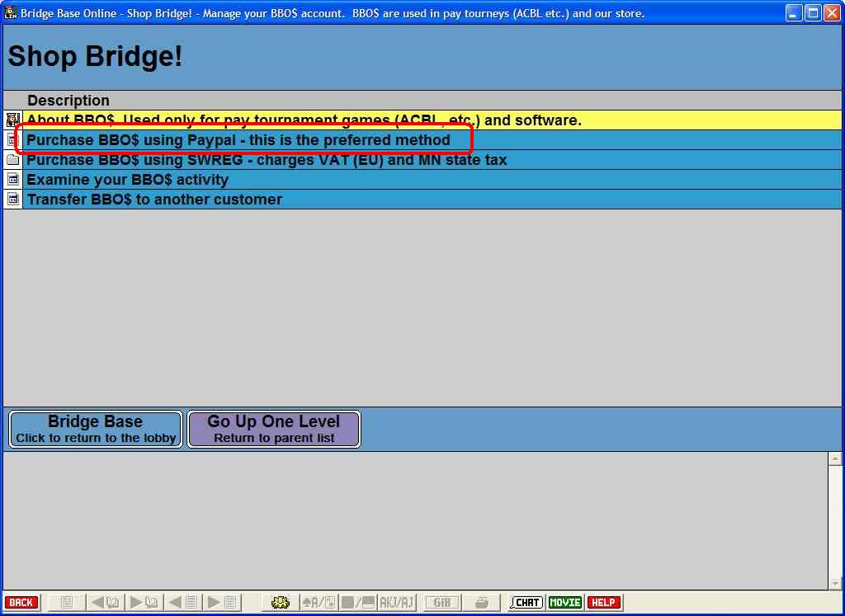Click the previous page arrow toolbar icon

pyautogui.click(x=183, y=602)
